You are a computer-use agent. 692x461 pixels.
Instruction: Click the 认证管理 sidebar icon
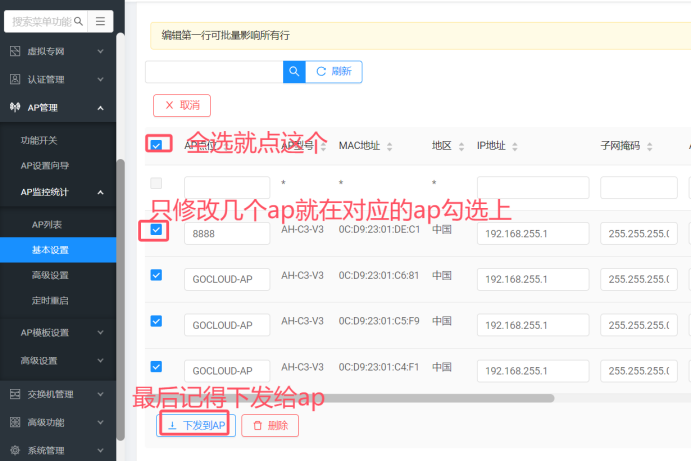[x=14, y=79]
